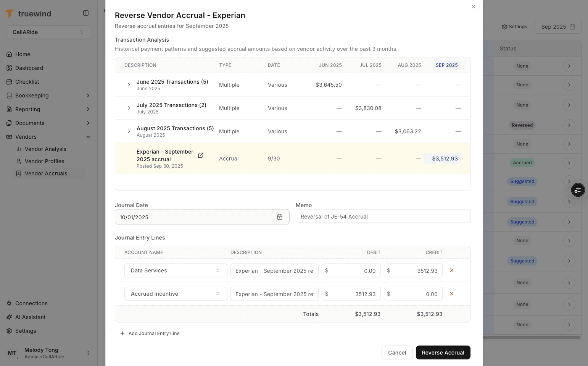Screen dimensions: 588x366
Task: Edit the Accrued Incentive debit amount field
Action: (x=351, y=294)
